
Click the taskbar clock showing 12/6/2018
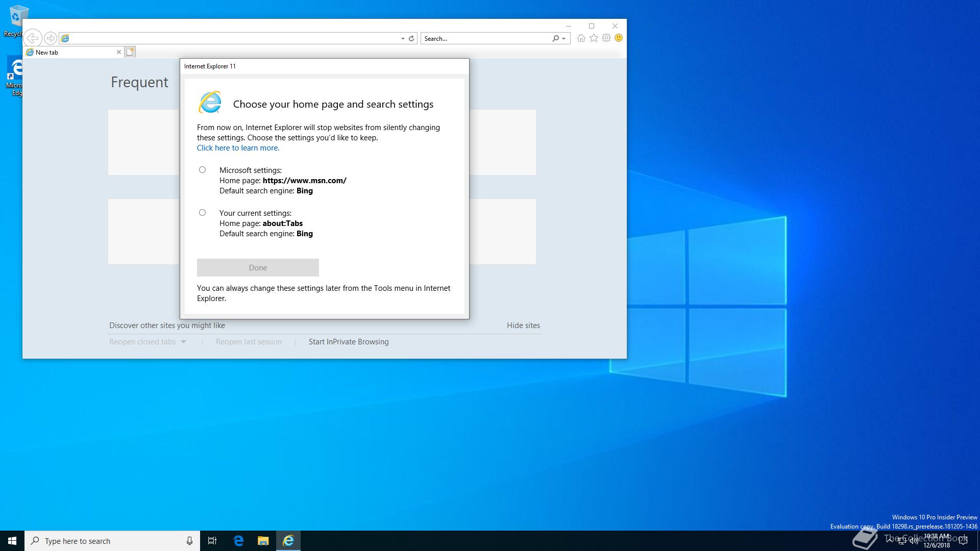[937, 541]
